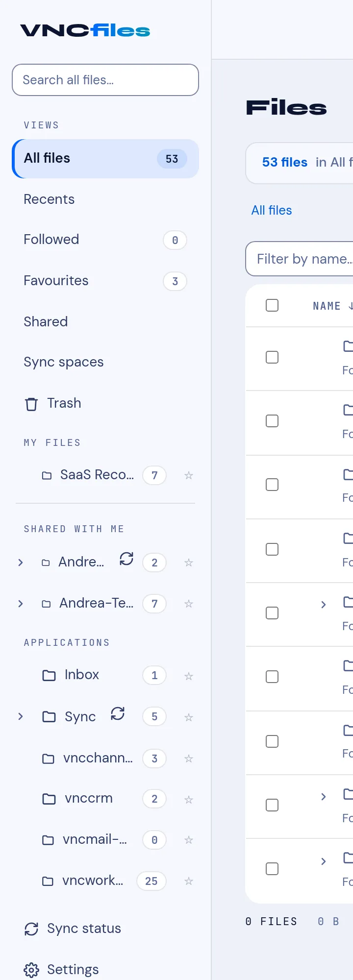Check the ninth file row checkbox
The height and width of the screenshot is (980, 353).
272,869
